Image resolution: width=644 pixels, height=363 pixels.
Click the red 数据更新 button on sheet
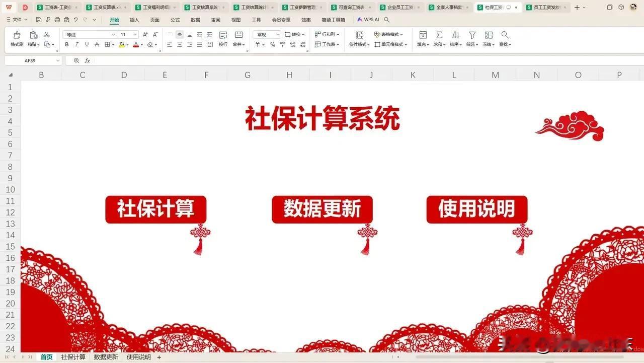[x=322, y=209]
